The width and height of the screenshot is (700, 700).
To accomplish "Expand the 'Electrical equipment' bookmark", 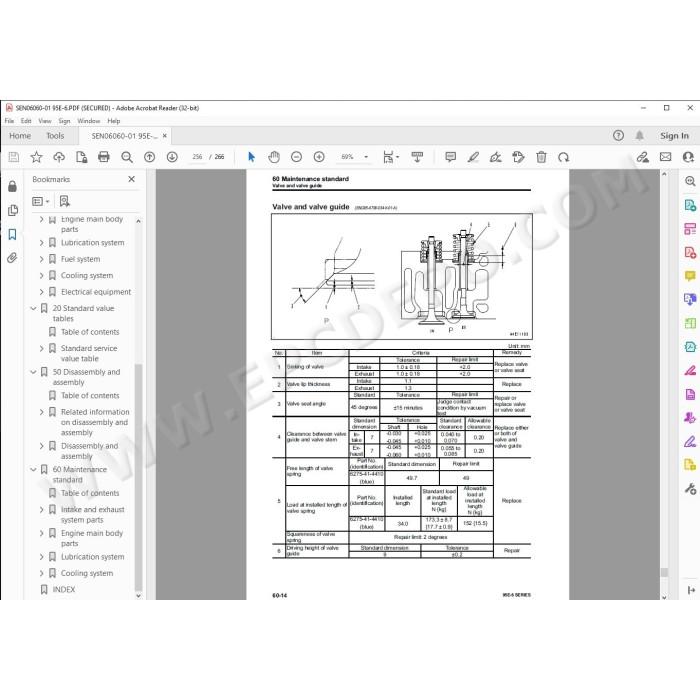I will 42,292.
